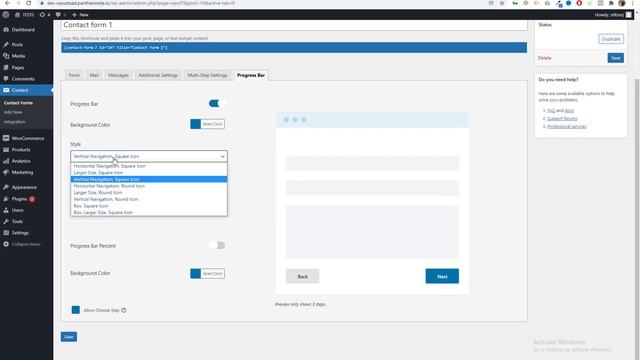Viewport: 640px width, 360px height.
Task: Open the Tools wrench icon
Action: 6,222
